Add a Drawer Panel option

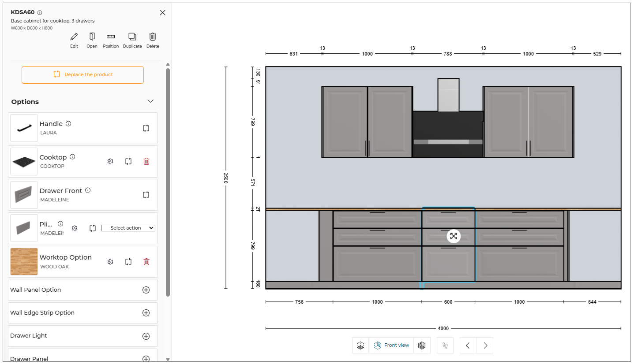(146, 359)
